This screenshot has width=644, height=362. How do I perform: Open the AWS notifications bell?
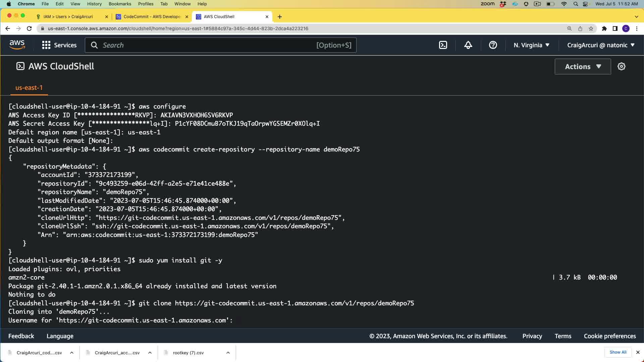468,45
